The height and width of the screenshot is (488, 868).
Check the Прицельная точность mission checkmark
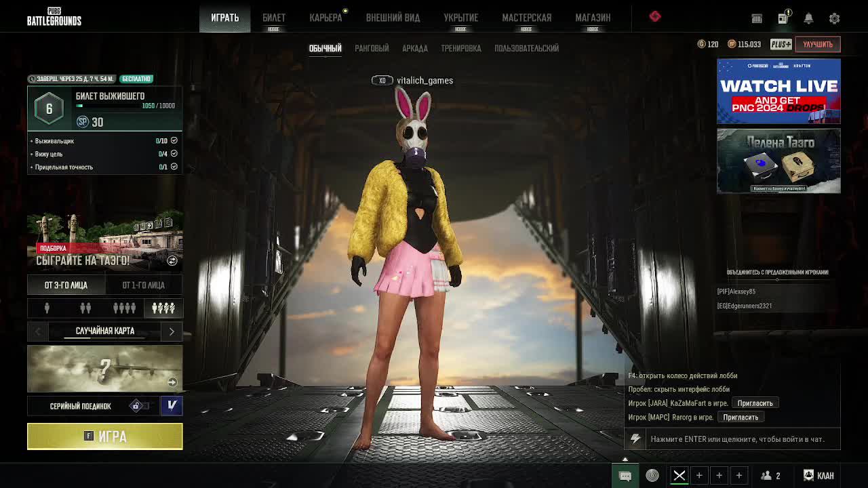(x=174, y=167)
